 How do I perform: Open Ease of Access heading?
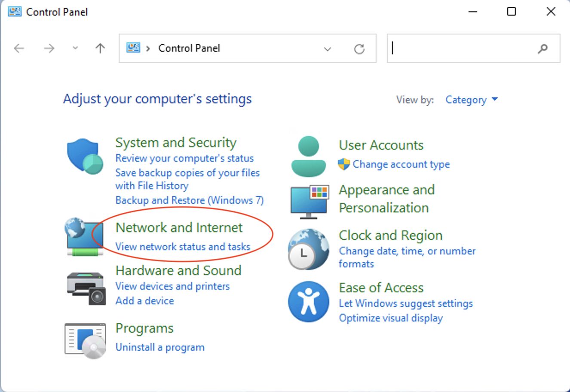coord(381,288)
